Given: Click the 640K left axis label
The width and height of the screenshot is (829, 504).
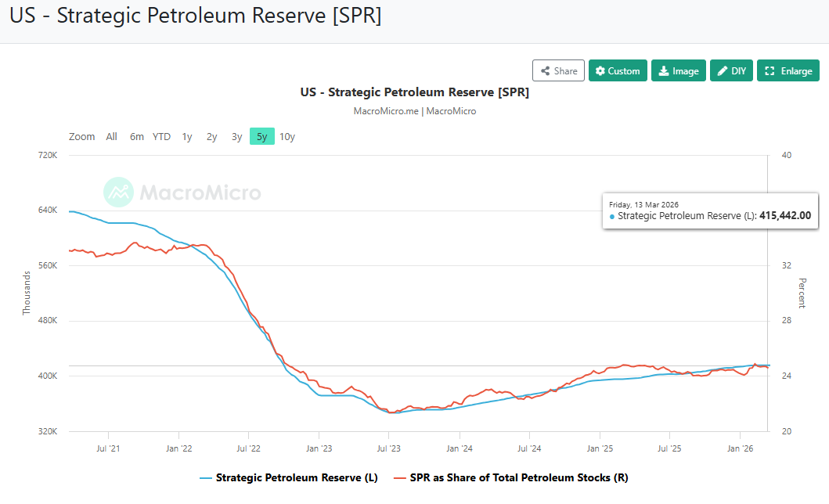Looking at the screenshot, I should click(48, 211).
